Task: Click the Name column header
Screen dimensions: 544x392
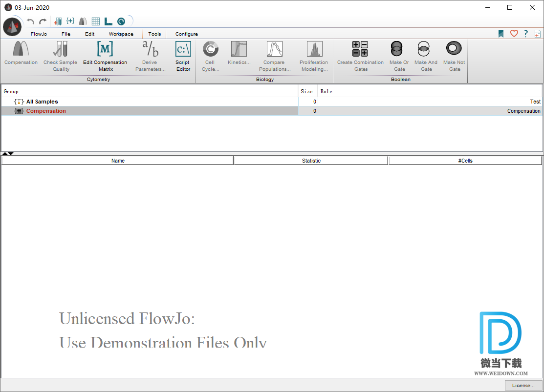Action: pos(118,161)
